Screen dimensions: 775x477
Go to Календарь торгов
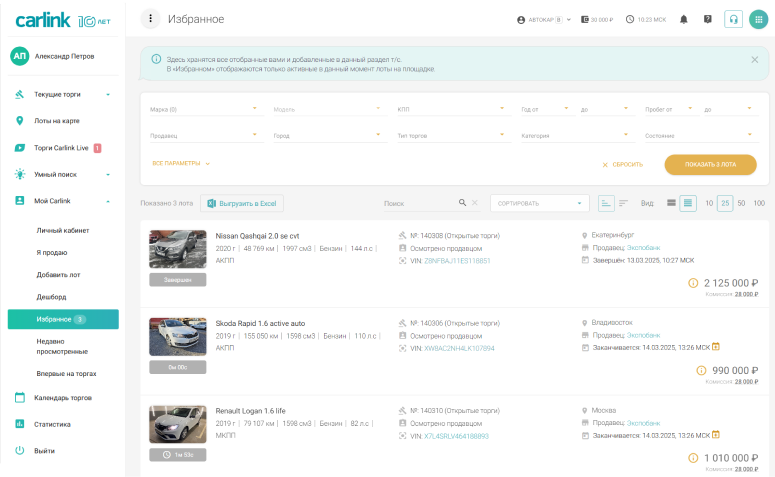pos(62,397)
